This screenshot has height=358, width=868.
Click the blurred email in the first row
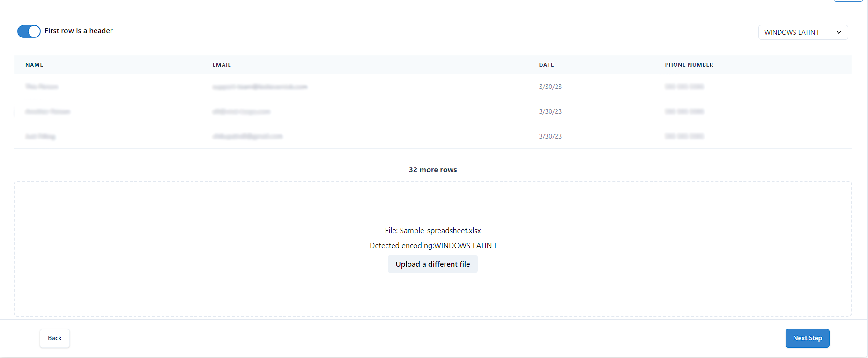tap(260, 87)
